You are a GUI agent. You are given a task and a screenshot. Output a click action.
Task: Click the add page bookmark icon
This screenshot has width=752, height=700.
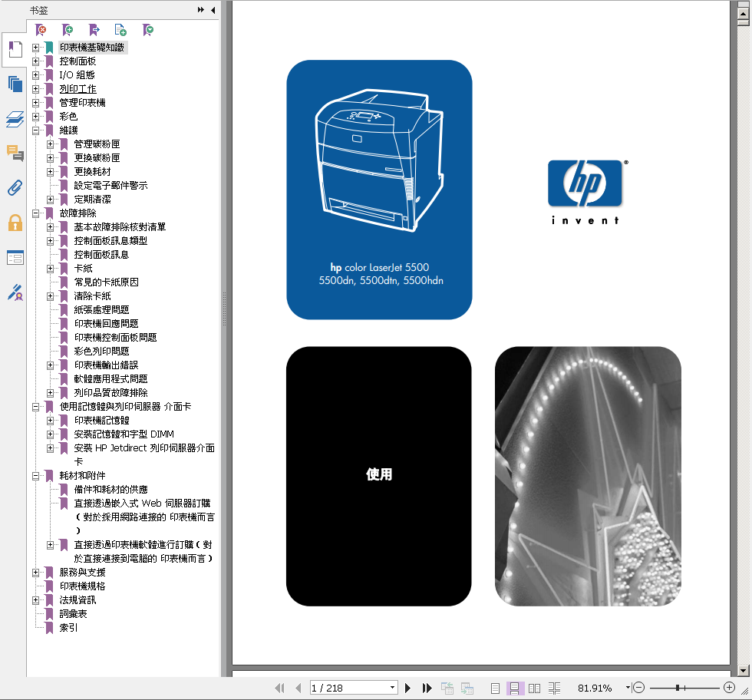click(x=120, y=30)
